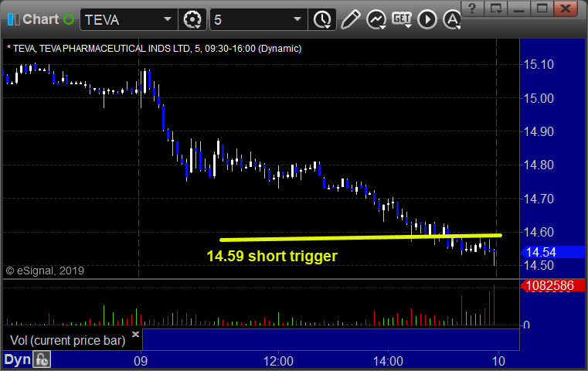
Task: Click the 14.70 price axis label
Action: click(539, 199)
